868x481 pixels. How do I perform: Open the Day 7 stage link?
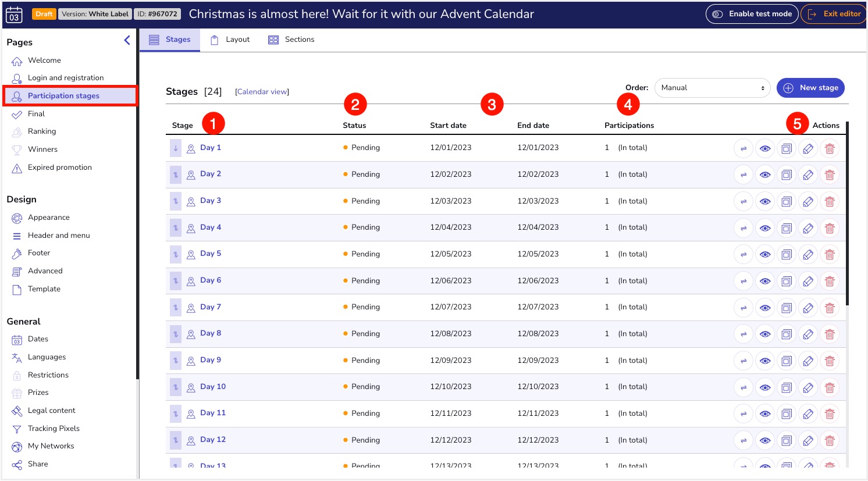211,307
